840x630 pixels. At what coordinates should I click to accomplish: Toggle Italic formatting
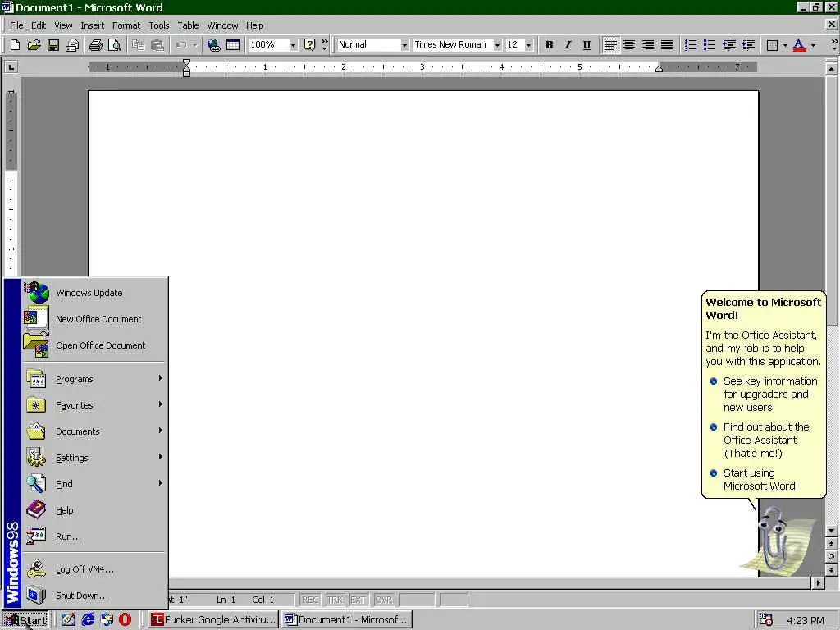coord(568,45)
